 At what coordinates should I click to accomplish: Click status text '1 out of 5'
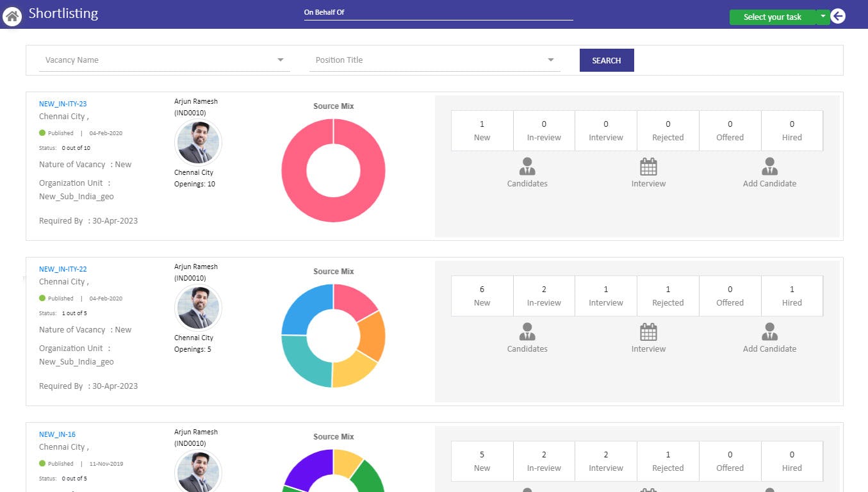(x=74, y=313)
